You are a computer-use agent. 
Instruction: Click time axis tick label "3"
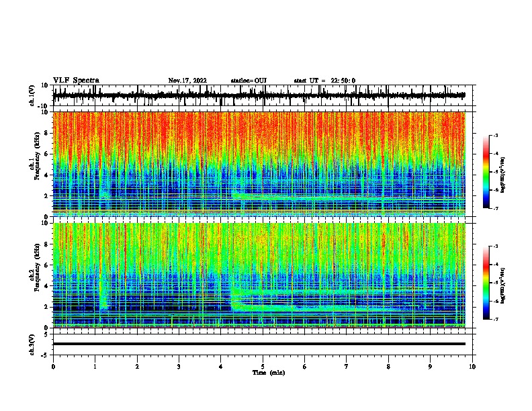tap(179, 367)
